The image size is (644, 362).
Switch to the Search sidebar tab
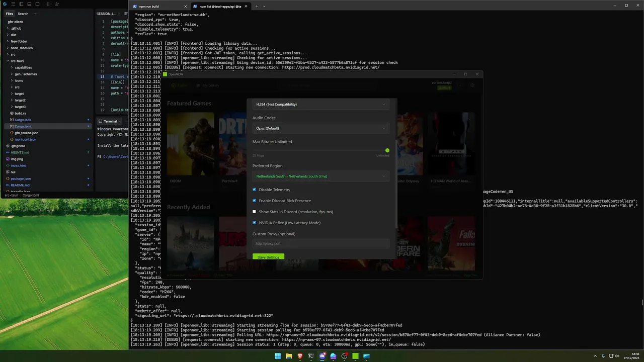(23, 14)
